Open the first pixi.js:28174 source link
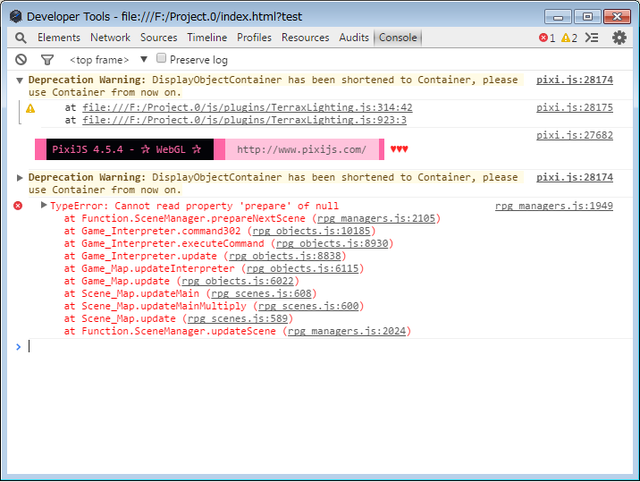The image size is (640, 482). pos(574,80)
